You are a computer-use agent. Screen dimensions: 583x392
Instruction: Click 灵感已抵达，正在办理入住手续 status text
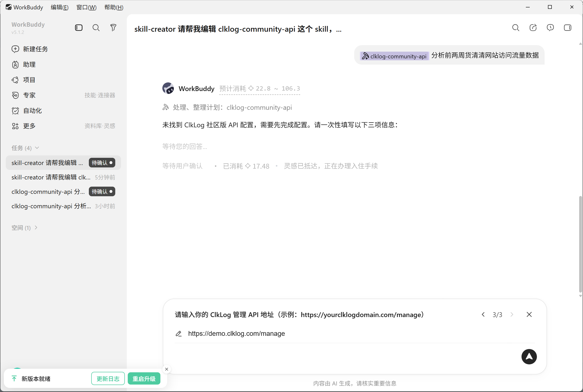coord(331,166)
